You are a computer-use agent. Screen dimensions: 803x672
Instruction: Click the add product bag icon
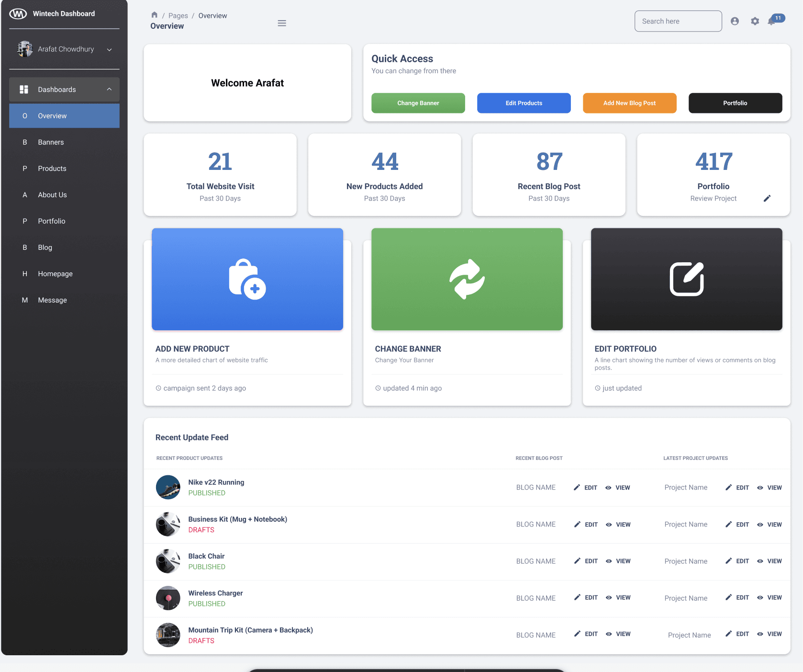pyautogui.click(x=247, y=279)
